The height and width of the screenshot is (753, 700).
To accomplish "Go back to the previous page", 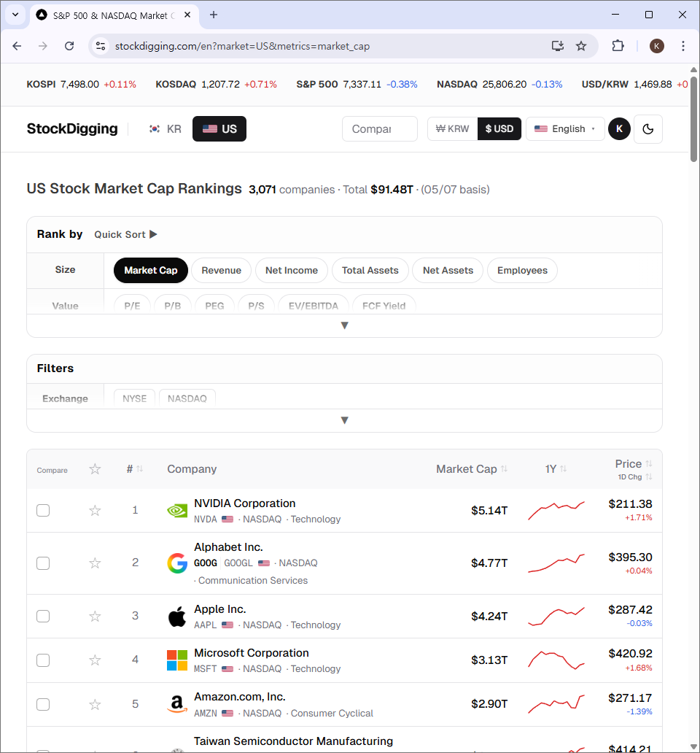I will (17, 46).
